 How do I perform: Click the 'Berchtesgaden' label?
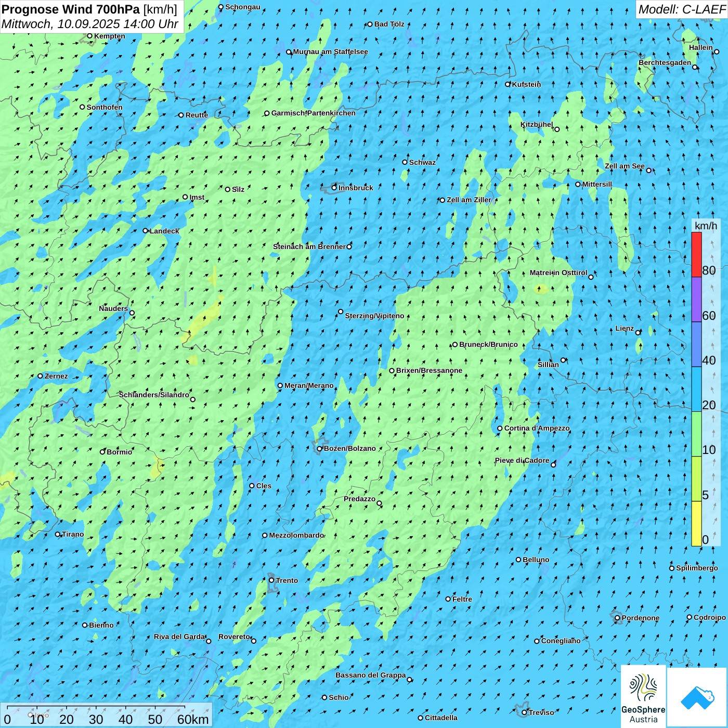point(665,62)
